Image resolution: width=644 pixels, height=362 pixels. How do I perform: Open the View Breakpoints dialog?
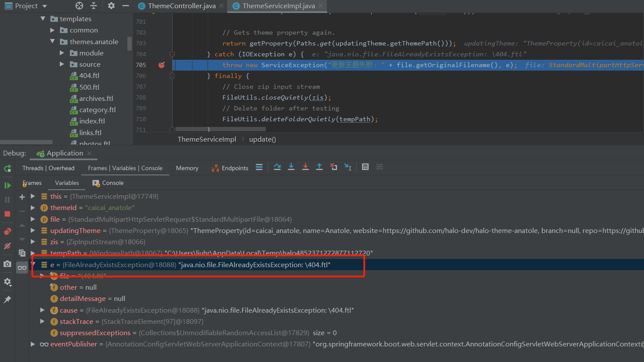point(7,231)
